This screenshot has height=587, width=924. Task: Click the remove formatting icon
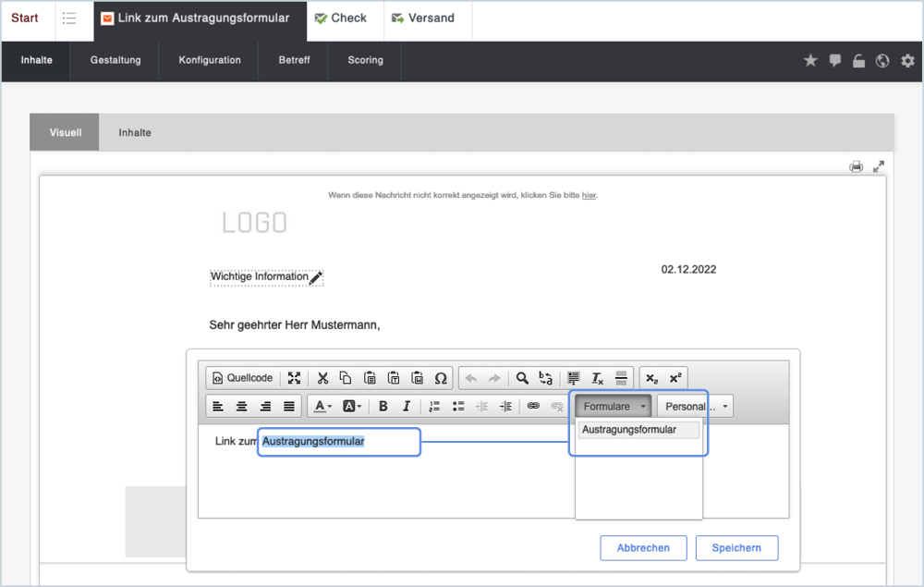click(597, 378)
